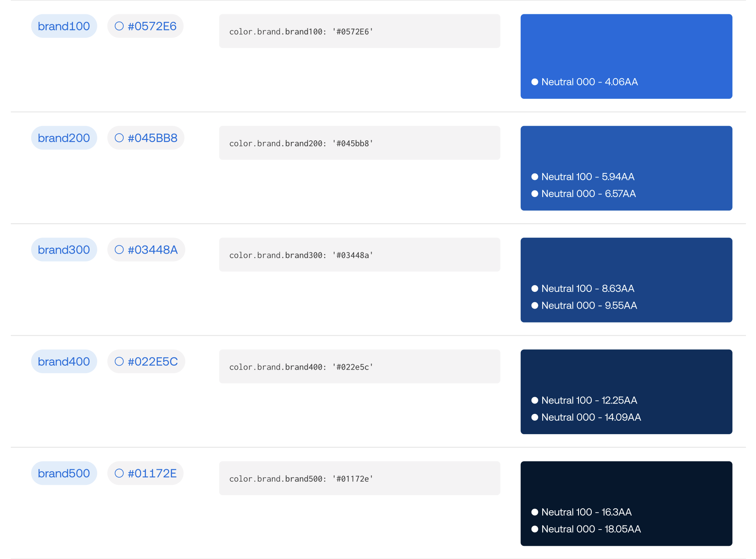This screenshot has width=756, height=559.
Task: Select the brand100 token pill
Action: (64, 26)
